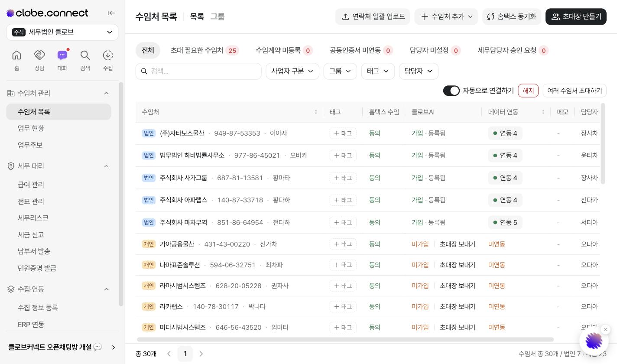Open the 홈 home icon
This screenshot has width=617, height=364.
(x=16, y=60)
